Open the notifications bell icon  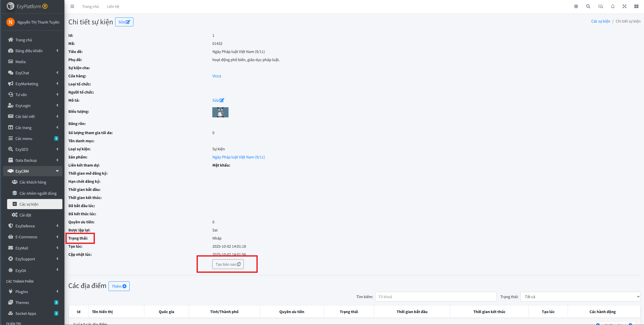(x=613, y=6)
